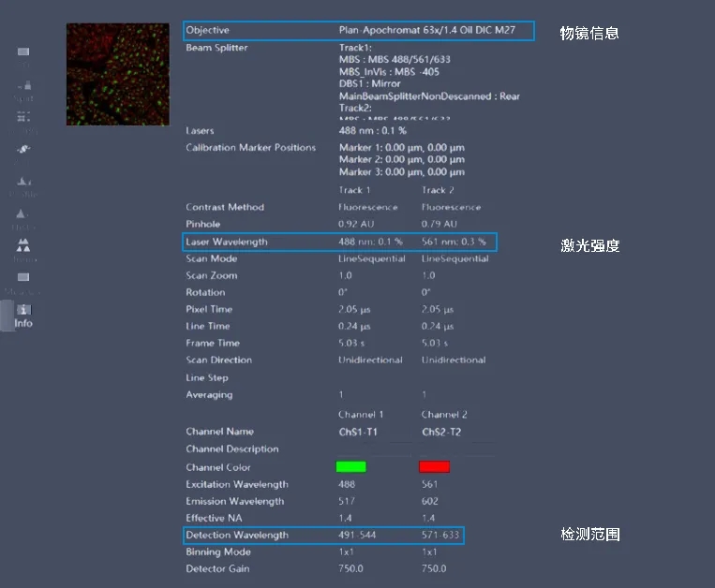Open the Gallery view tab icon

coord(23,117)
